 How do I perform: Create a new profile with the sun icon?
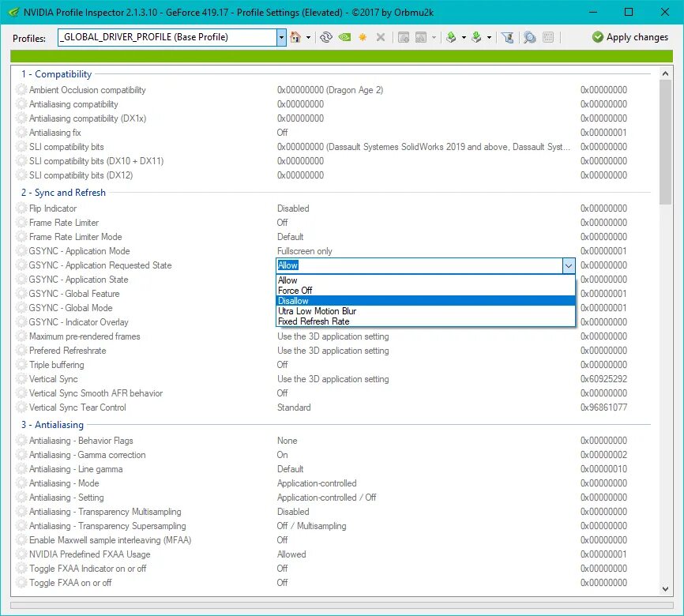(x=363, y=37)
